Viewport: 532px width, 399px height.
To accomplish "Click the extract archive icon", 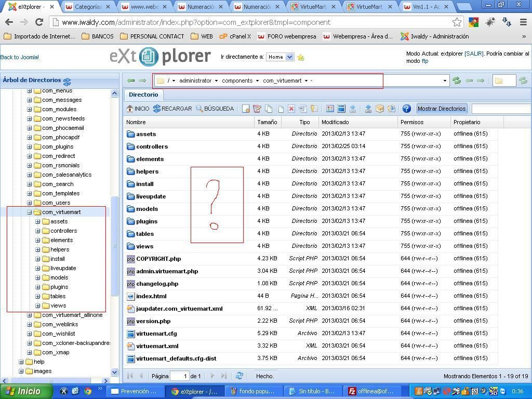I will point(391,109).
